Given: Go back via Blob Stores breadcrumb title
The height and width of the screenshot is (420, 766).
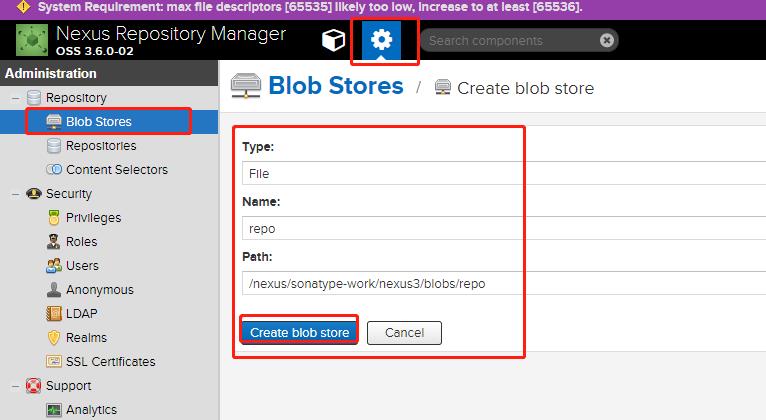Looking at the screenshot, I should (x=336, y=86).
